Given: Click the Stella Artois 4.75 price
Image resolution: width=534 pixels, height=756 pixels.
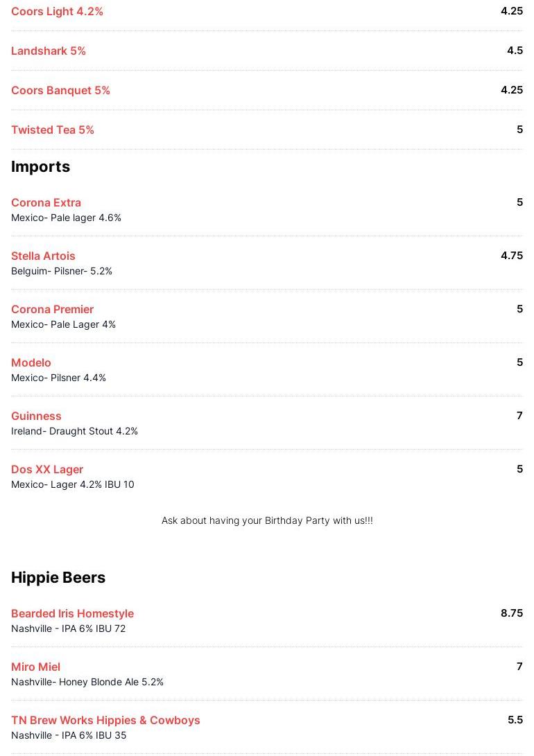Looking at the screenshot, I should point(511,256).
